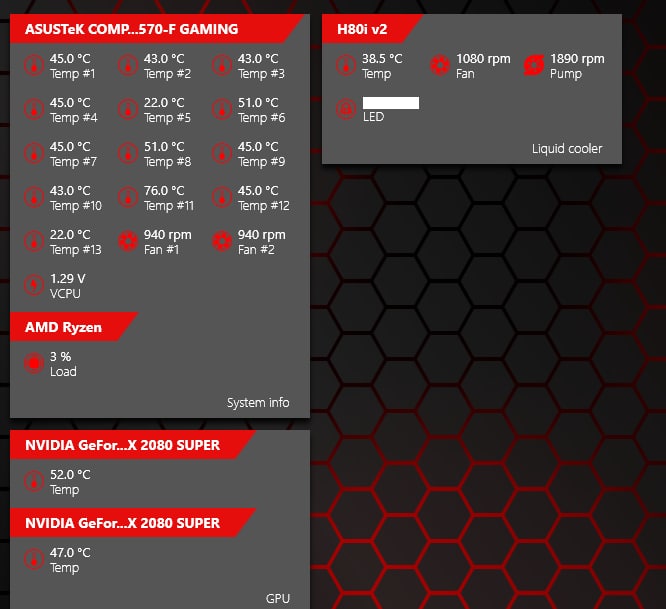Click the 940 rpm Fan #2 reading

[x=262, y=234]
